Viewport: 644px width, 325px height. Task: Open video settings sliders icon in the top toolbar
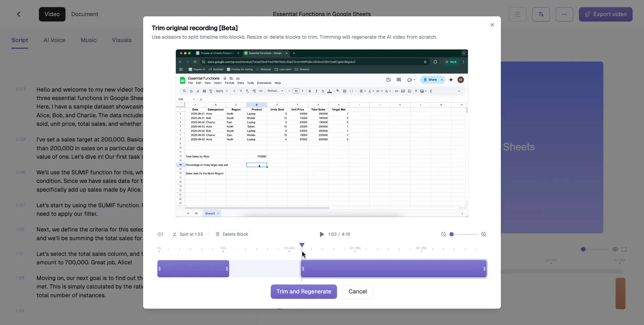[518, 14]
